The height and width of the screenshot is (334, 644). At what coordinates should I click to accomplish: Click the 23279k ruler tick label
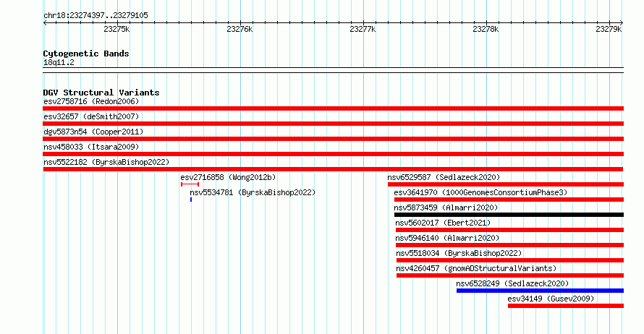[x=609, y=29]
